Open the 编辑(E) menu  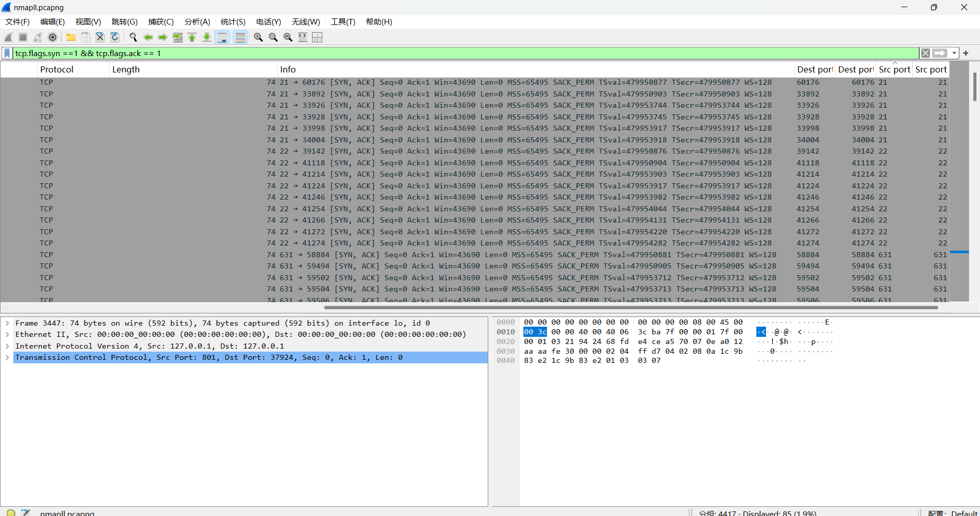[x=53, y=22]
